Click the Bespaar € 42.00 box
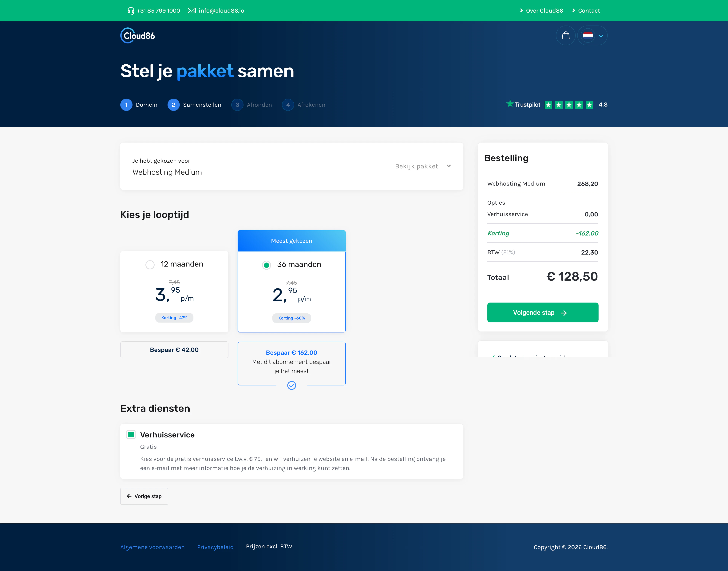The image size is (728, 571). (x=174, y=350)
